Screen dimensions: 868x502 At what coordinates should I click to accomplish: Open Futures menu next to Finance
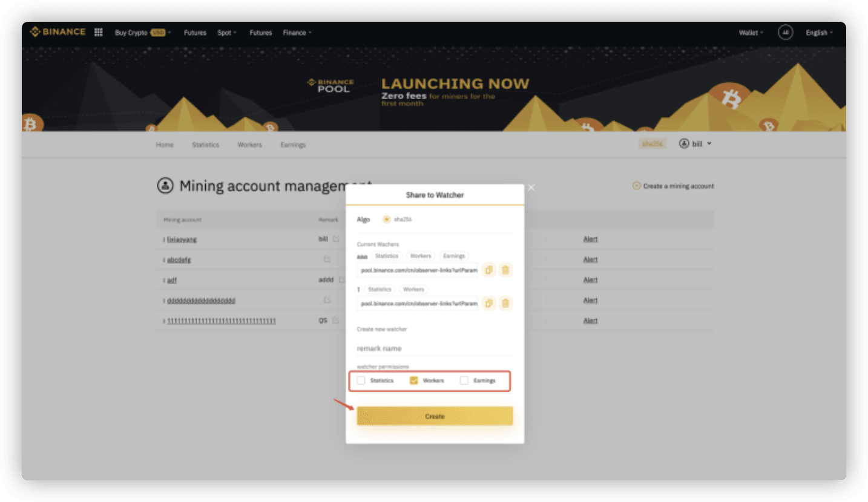pyautogui.click(x=261, y=33)
